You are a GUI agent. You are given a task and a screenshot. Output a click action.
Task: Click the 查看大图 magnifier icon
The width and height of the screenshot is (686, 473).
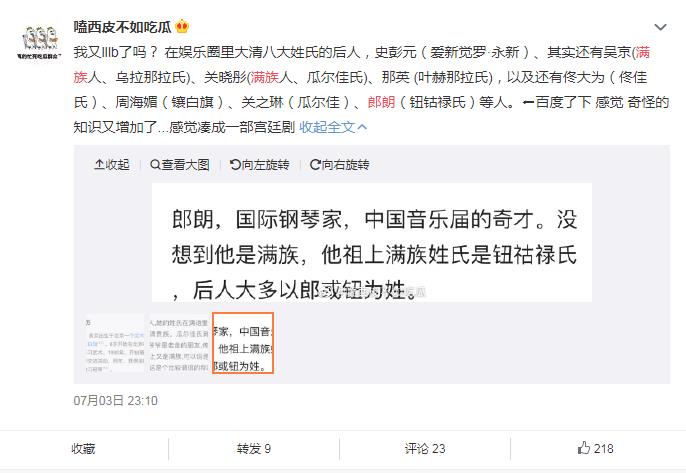155,165
